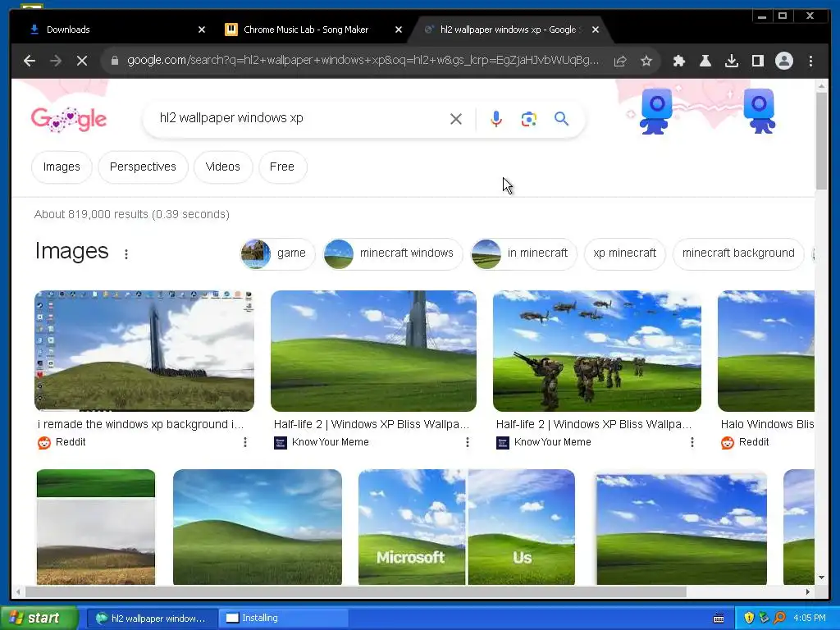Close the hl2 wallpaper Google tab
The image size is (840, 630).
(x=596, y=30)
